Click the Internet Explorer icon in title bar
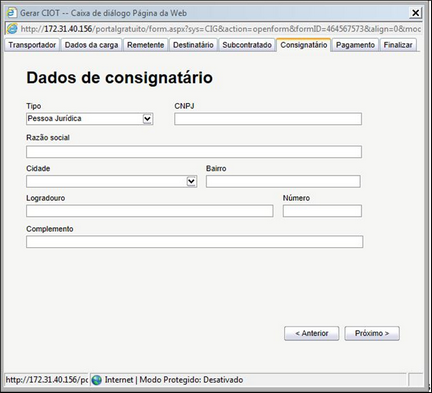The height and width of the screenshot is (393, 432). tap(12, 13)
